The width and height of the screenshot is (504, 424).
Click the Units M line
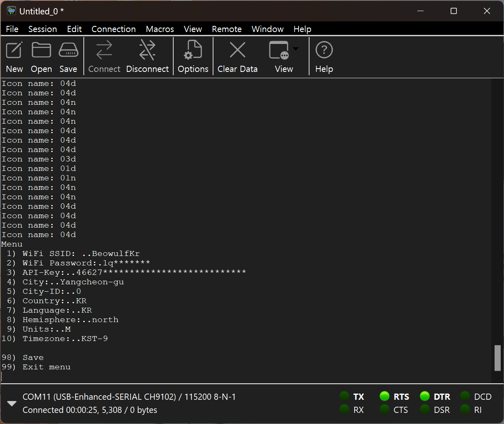(x=39, y=329)
